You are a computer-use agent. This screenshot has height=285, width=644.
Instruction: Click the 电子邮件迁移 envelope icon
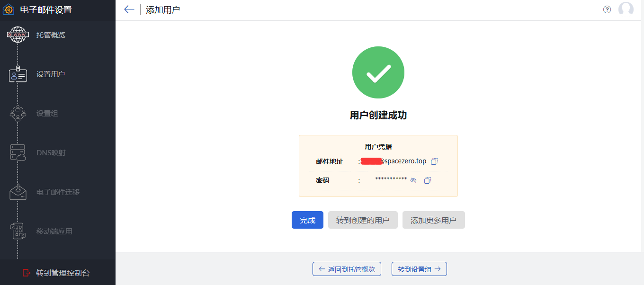[x=18, y=192]
